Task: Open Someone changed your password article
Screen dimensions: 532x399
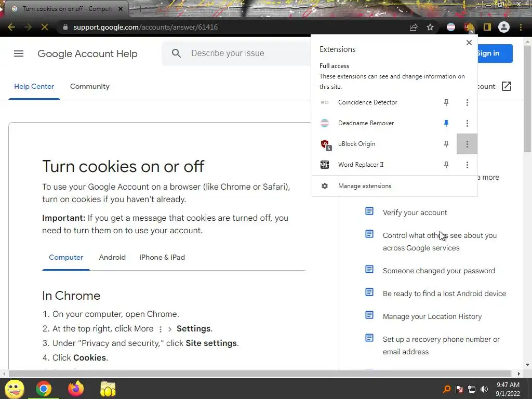Action: 438,271
